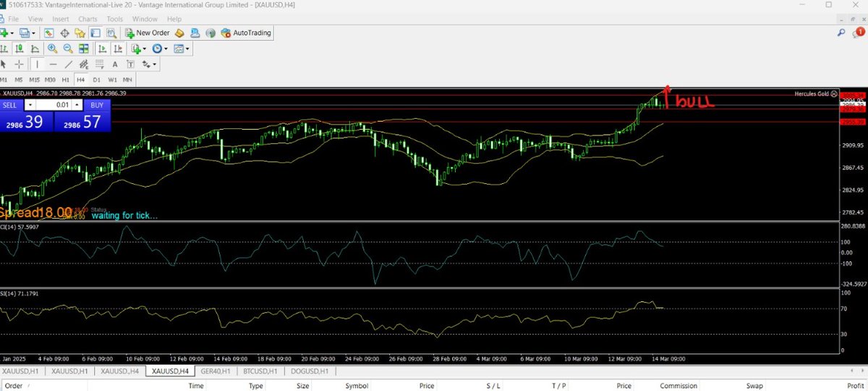Zoom out on the chart
868x391 pixels.
tap(68, 49)
